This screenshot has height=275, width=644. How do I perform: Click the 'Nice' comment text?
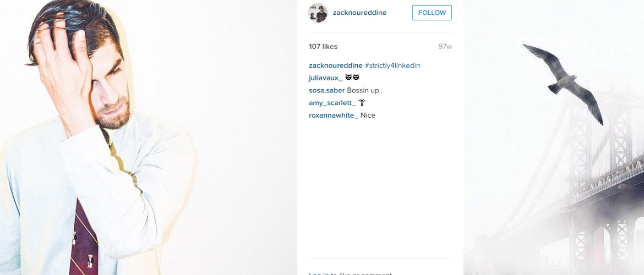(x=368, y=116)
